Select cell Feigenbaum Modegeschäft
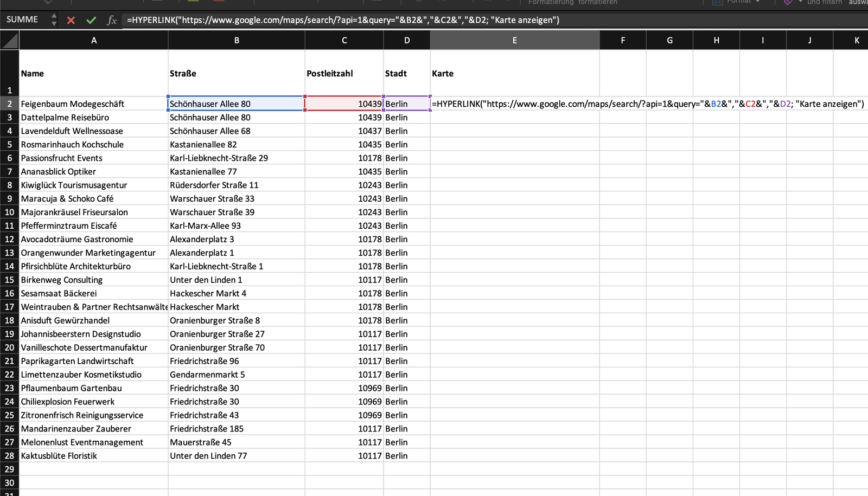Screen dimensions: 868x496 click(x=94, y=104)
